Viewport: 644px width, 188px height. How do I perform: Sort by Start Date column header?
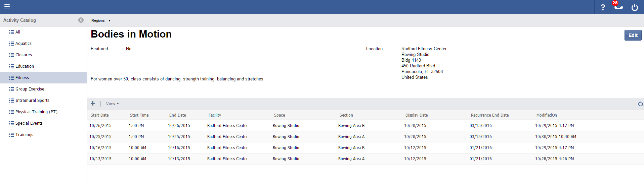point(100,115)
